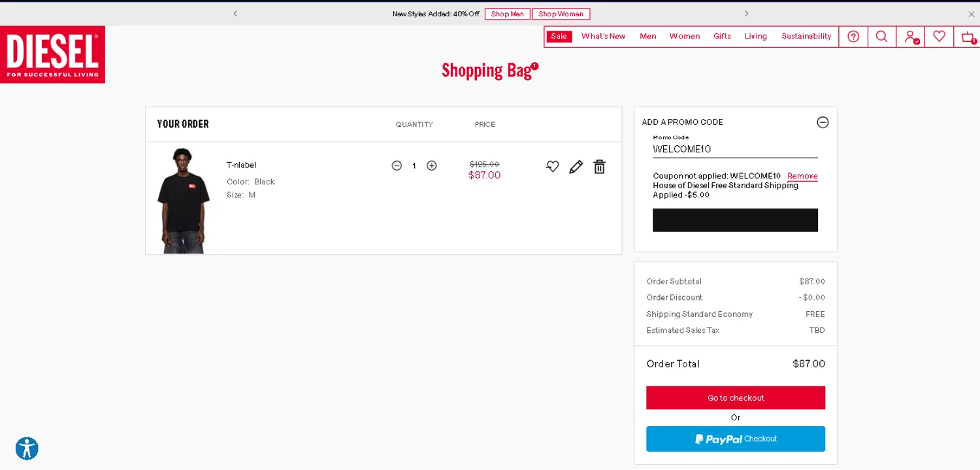Screen dimensions: 980x470
Task: Show next banner message arrow
Action: click(x=746, y=13)
